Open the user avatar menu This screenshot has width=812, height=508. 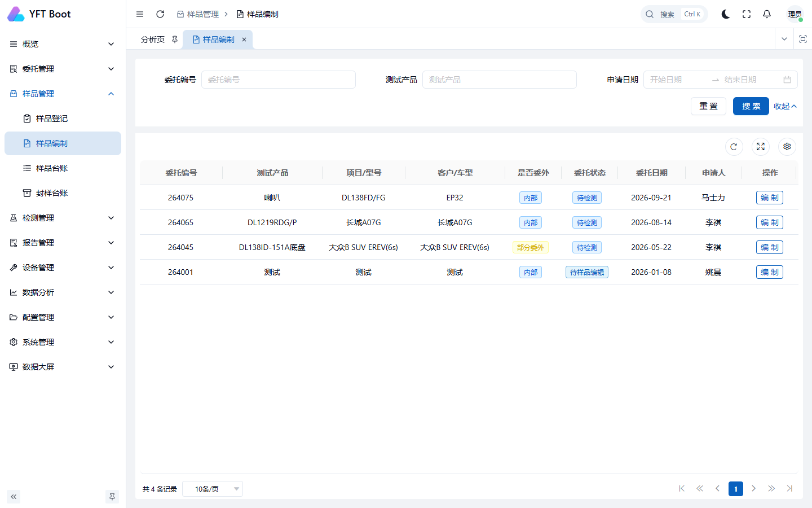(x=795, y=14)
